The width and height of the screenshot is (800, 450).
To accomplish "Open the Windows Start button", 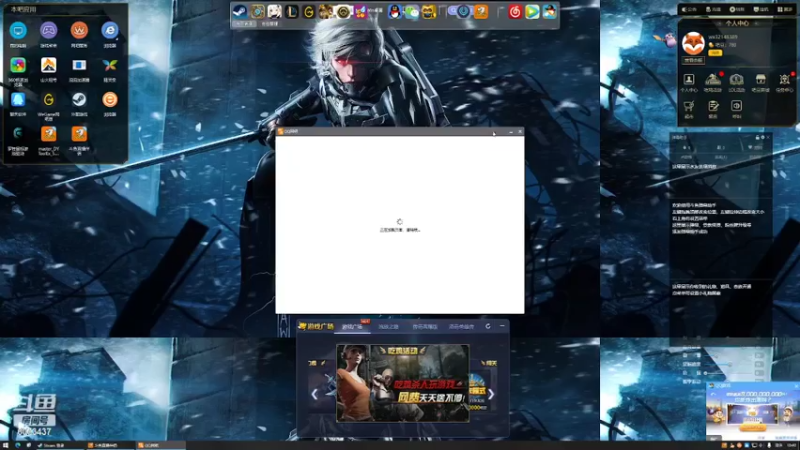I will coord(5,445).
